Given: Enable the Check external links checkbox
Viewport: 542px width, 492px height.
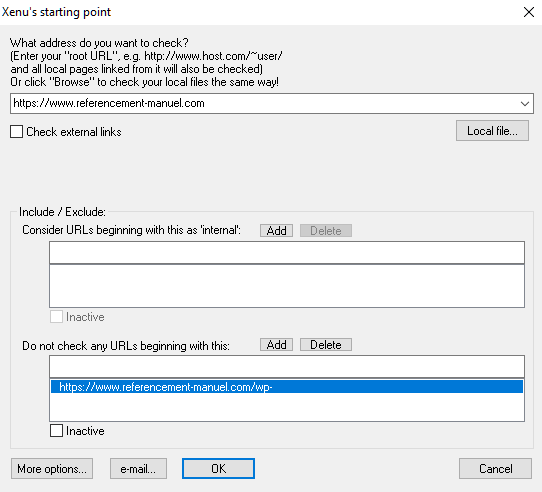Looking at the screenshot, I should tap(17, 132).
